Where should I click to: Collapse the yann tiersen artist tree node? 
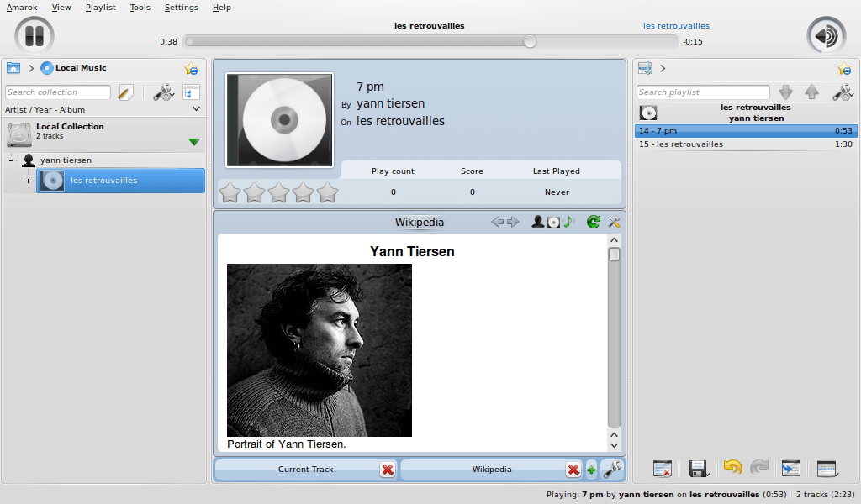coord(12,160)
